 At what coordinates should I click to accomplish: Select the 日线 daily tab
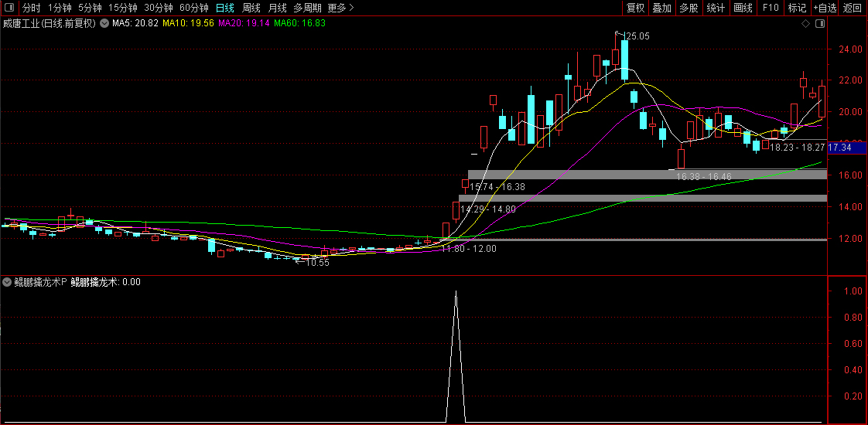[x=225, y=8]
